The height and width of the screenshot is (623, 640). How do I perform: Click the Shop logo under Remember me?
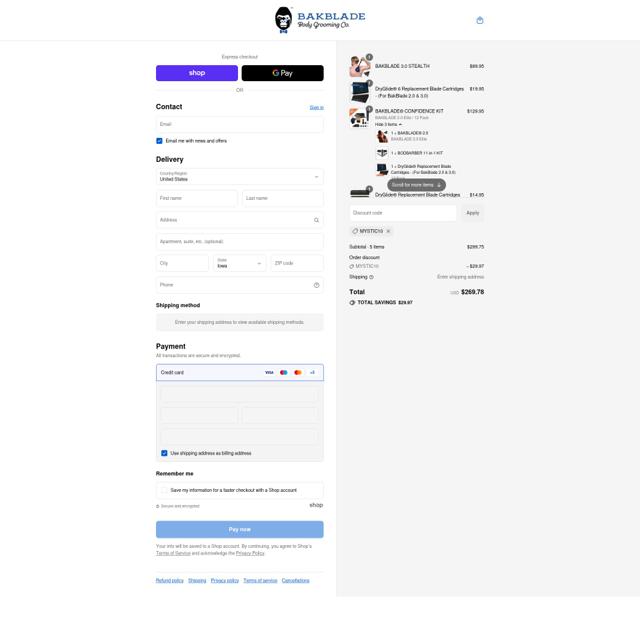(316, 505)
